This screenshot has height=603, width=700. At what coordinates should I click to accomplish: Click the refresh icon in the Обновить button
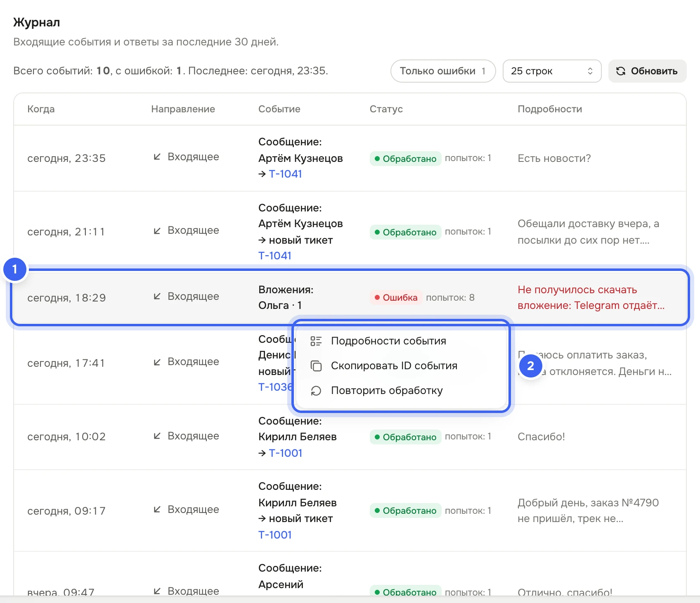click(621, 71)
